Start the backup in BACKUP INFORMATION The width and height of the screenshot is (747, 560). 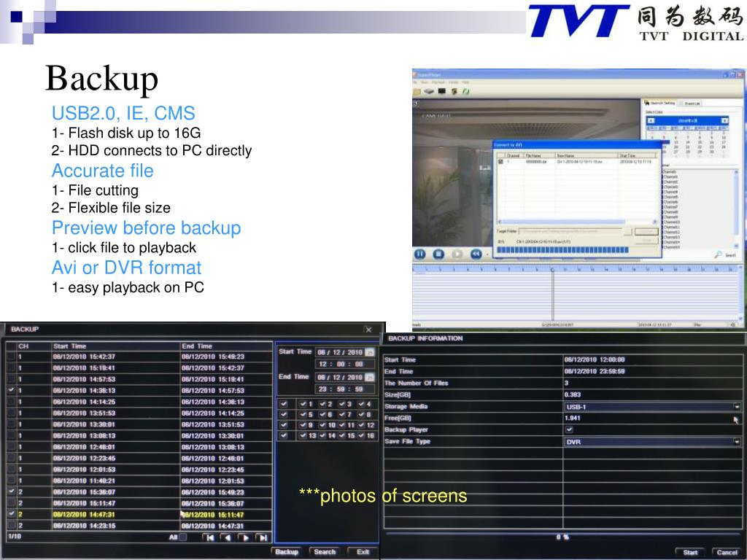[x=690, y=553]
